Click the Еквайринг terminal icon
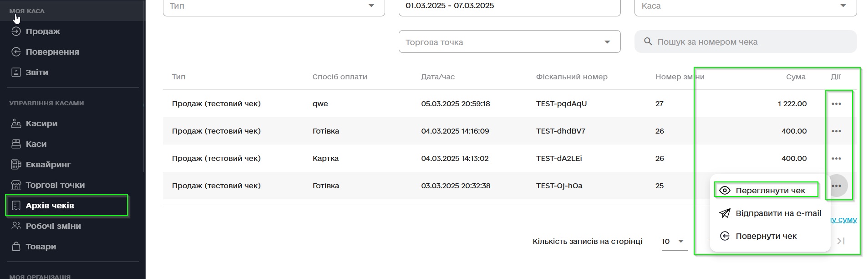The image size is (868, 279). [x=16, y=165]
